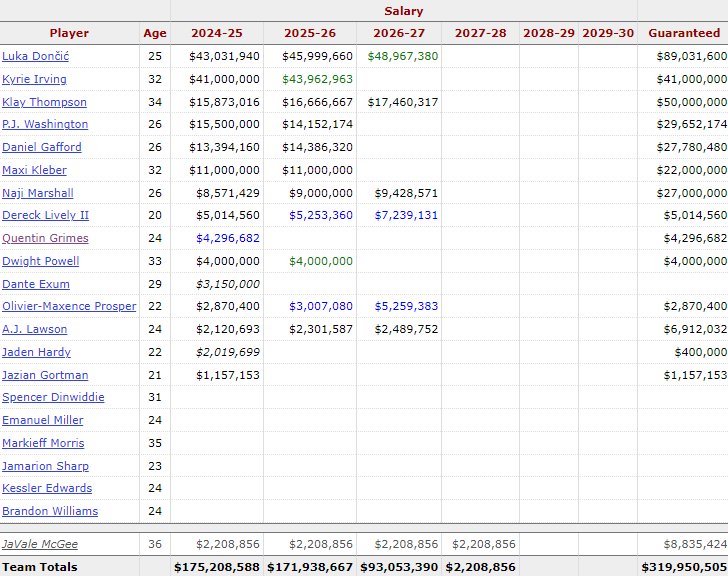Click the Salary group header
This screenshot has width=728, height=576.
tap(403, 11)
